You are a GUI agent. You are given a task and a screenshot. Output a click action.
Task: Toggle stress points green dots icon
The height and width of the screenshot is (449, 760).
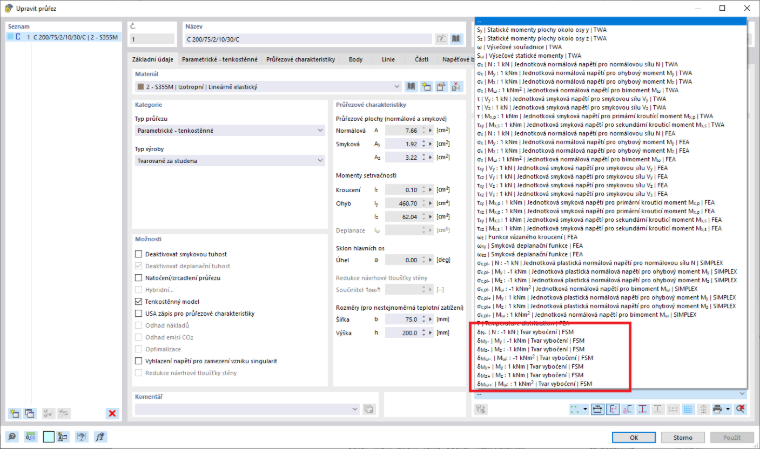[x=574, y=409]
